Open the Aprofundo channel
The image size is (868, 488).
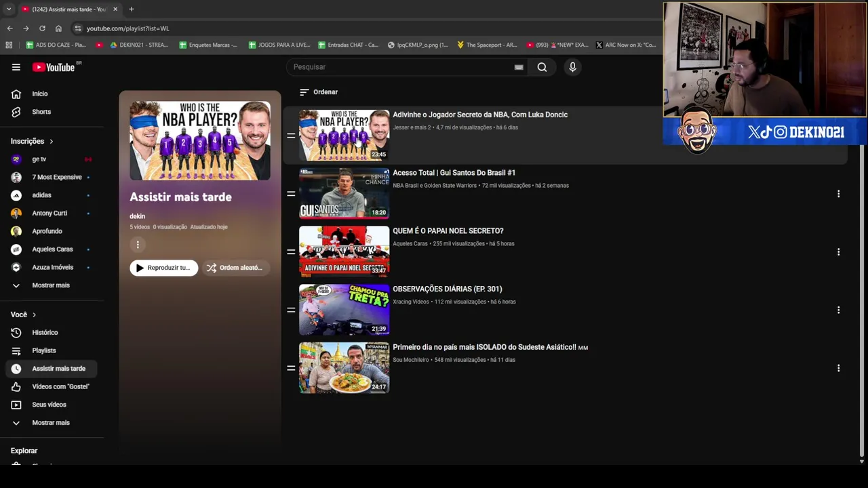coord(52,231)
